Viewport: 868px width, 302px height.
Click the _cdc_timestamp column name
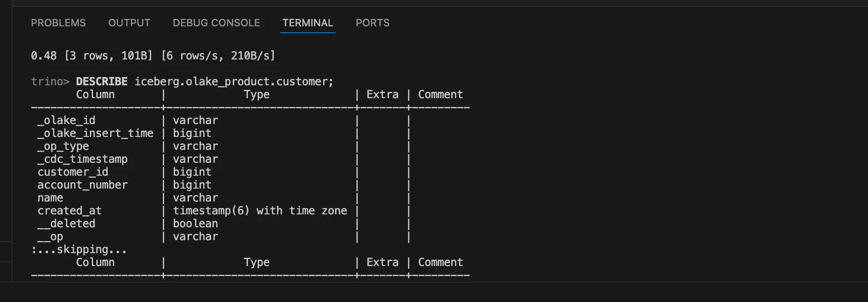click(x=83, y=159)
